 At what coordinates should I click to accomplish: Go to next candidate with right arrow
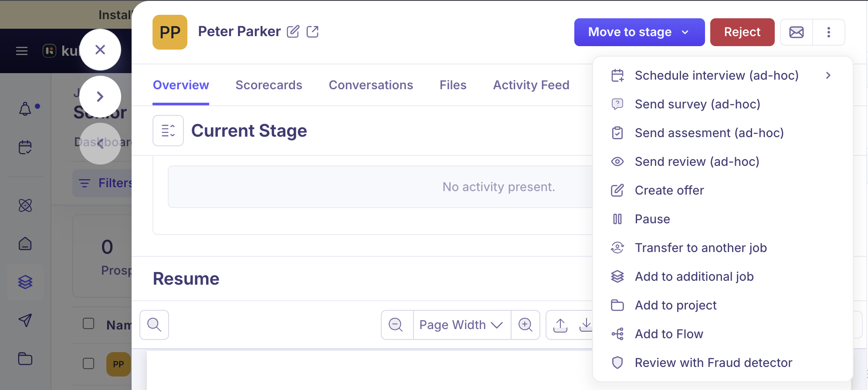click(100, 96)
